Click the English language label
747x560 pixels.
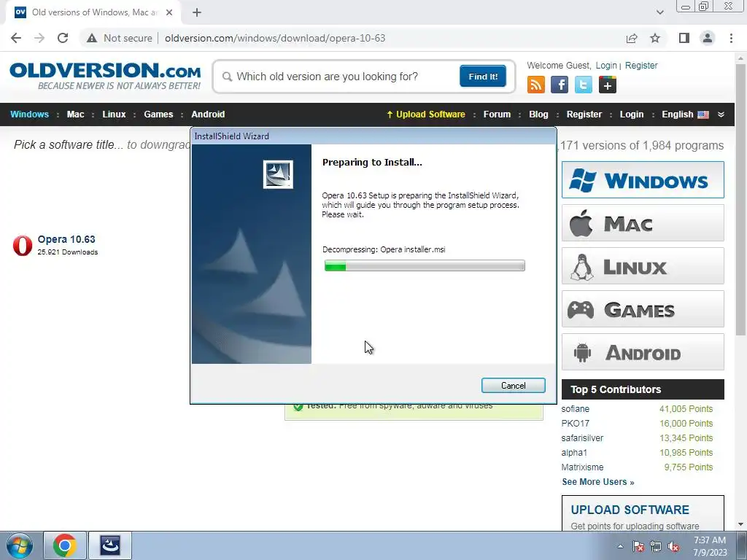point(677,114)
